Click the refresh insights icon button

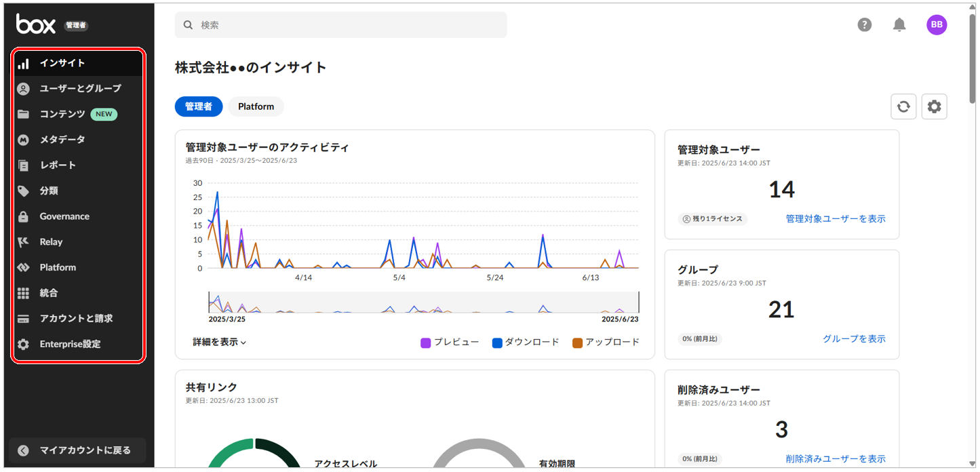[x=903, y=106]
